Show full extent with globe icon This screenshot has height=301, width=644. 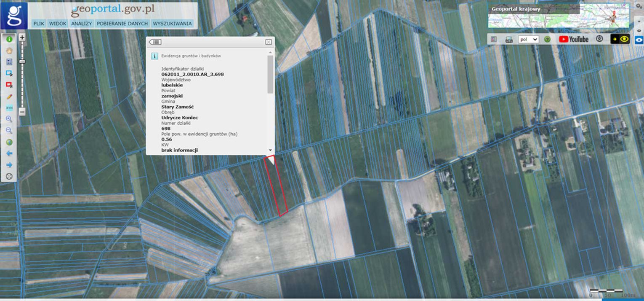coord(9,142)
